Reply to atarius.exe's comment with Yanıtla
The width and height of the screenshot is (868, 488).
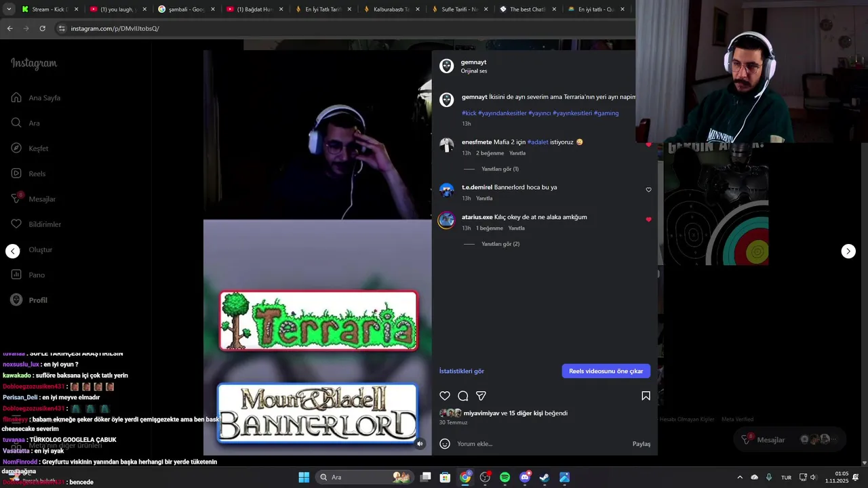pyautogui.click(x=517, y=228)
